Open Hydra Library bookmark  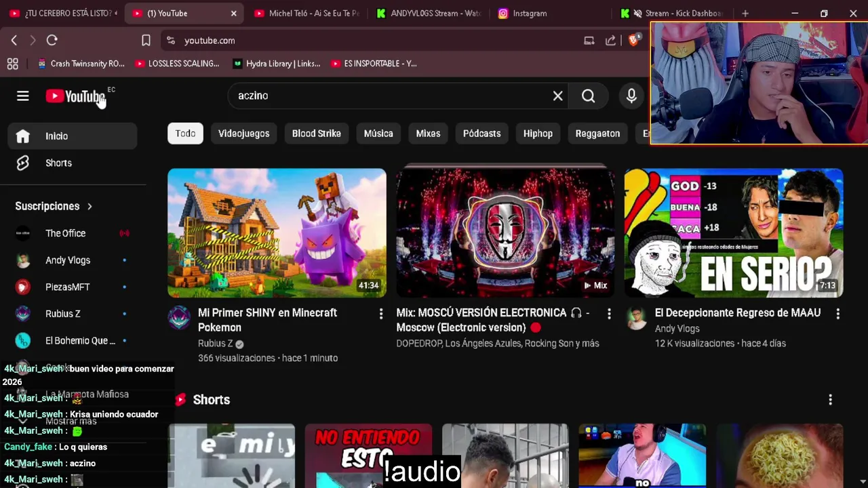[x=276, y=64]
